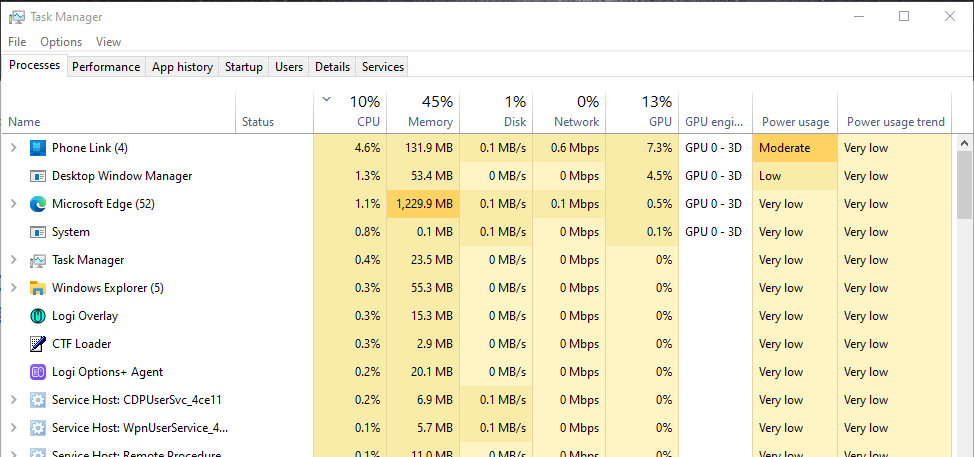Open the Users tab
Image resolution: width=974 pixels, height=457 pixels.
tap(289, 67)
